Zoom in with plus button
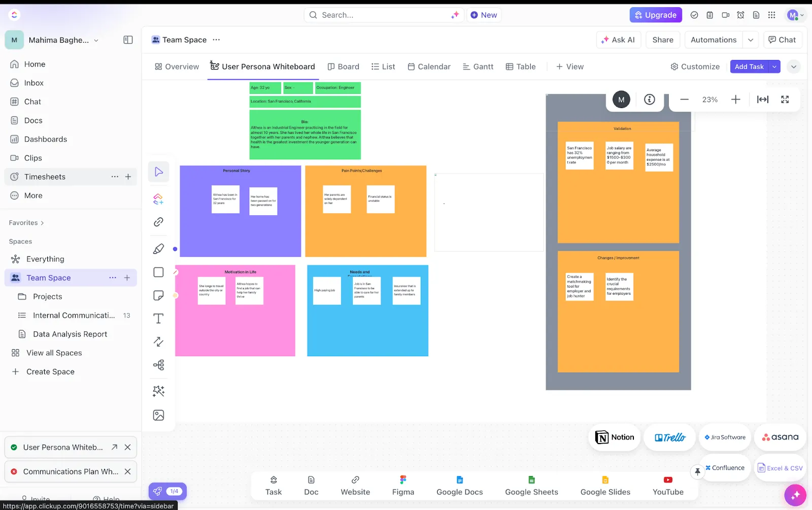812x510 pixels. (x=735, y=99)
